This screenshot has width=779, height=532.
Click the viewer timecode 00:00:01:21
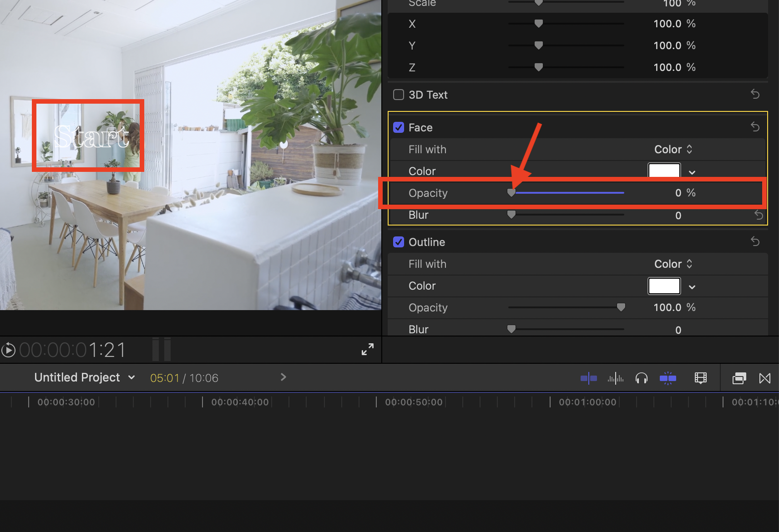click(x=72, y=350)
